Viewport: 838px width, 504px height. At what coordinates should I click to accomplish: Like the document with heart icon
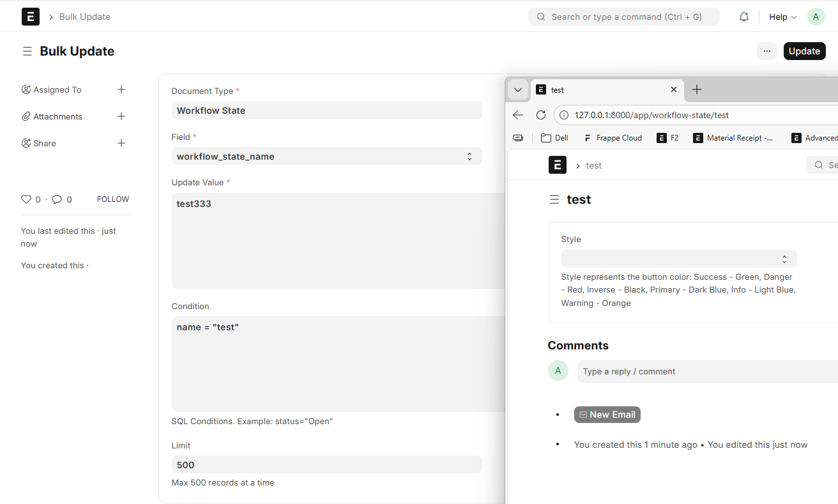point(26,199)
